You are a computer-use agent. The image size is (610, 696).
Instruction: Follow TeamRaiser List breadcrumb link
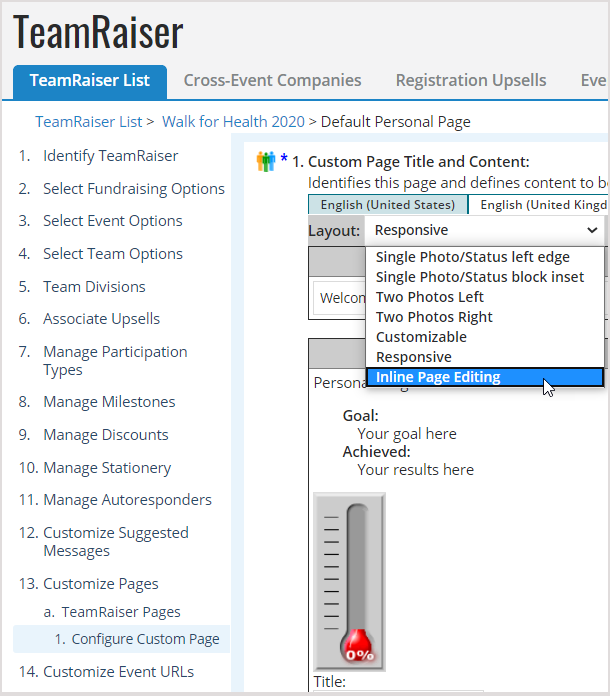coord(89,122)
